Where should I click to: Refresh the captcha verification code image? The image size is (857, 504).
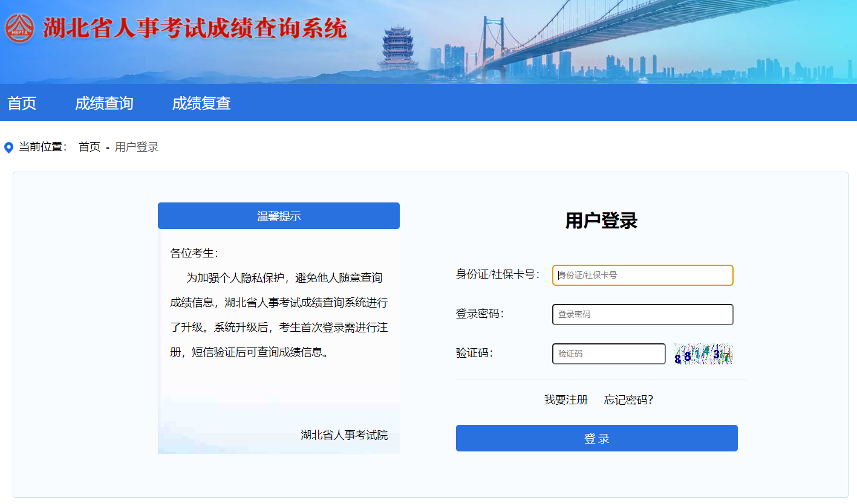point(703,354)
